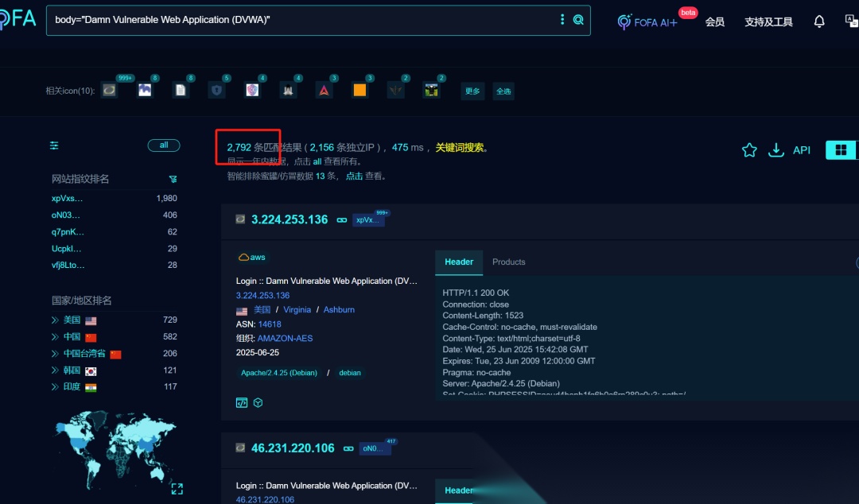The image size is (859, 504).
Task: Select the rocket-shaped related icon
Action: click(x=288, y=91)
